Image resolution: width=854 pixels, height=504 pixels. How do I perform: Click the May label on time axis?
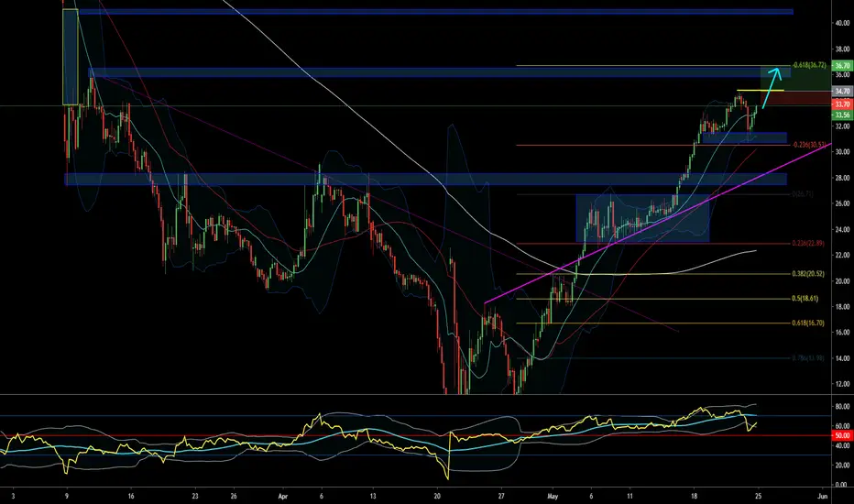553,497
